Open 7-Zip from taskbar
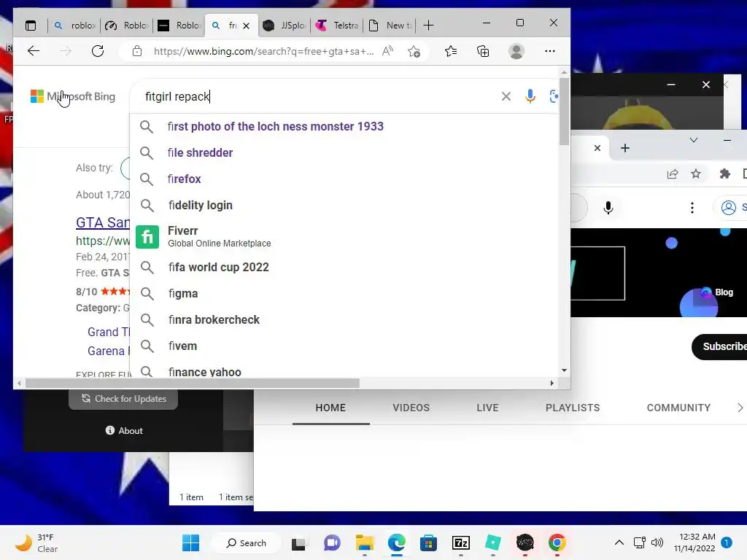Screen dimensions: 747x560 coord(461,542)
